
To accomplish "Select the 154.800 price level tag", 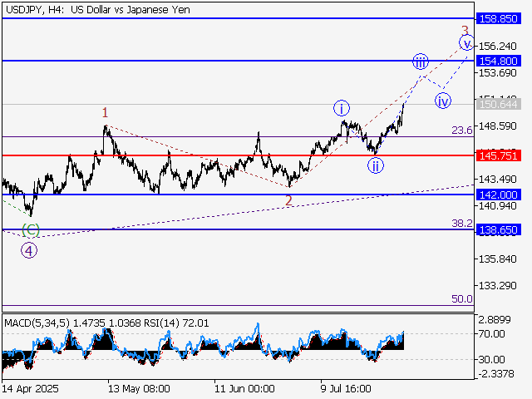I will [x=499, y=61].
